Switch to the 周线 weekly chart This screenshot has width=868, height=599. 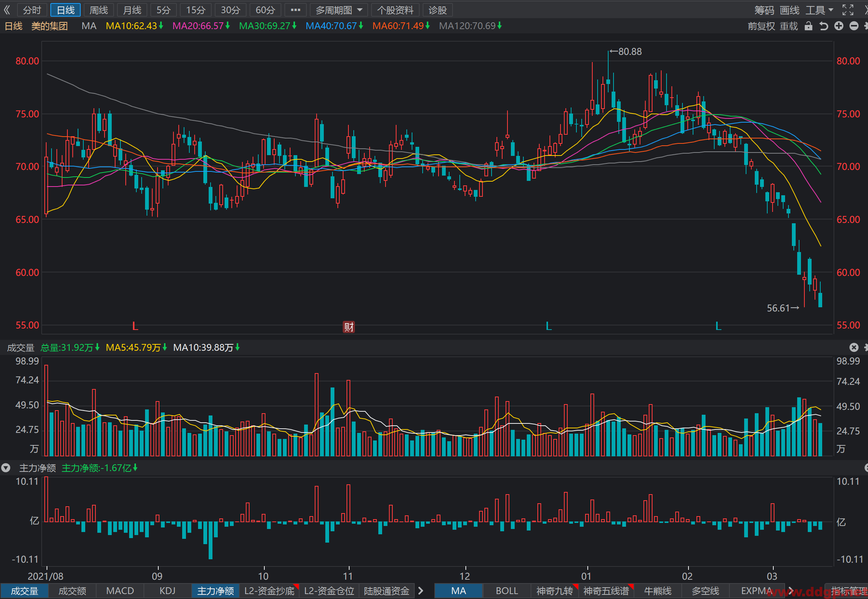(x=99, y=10)
